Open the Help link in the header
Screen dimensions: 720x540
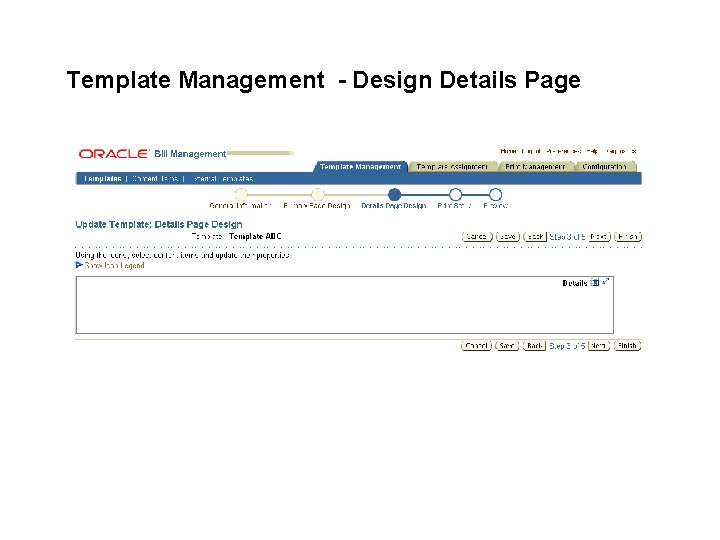pos(592,151)
